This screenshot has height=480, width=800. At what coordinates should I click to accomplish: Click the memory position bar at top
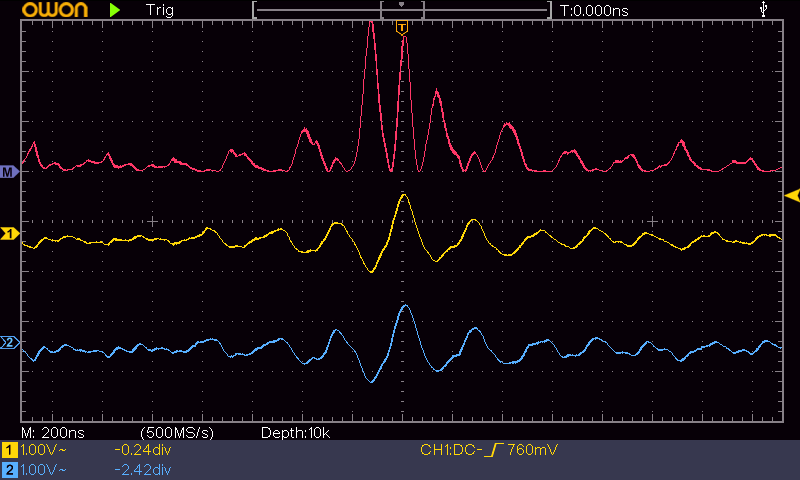[402, 10]
